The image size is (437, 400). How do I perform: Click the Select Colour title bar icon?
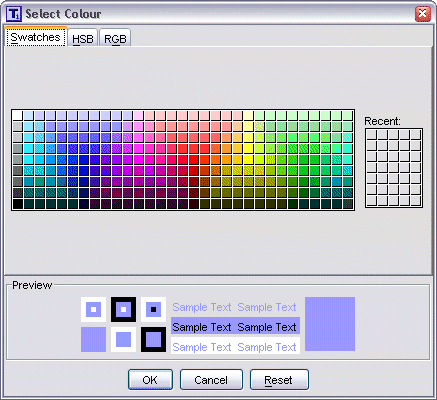click(x=14, y=14)
